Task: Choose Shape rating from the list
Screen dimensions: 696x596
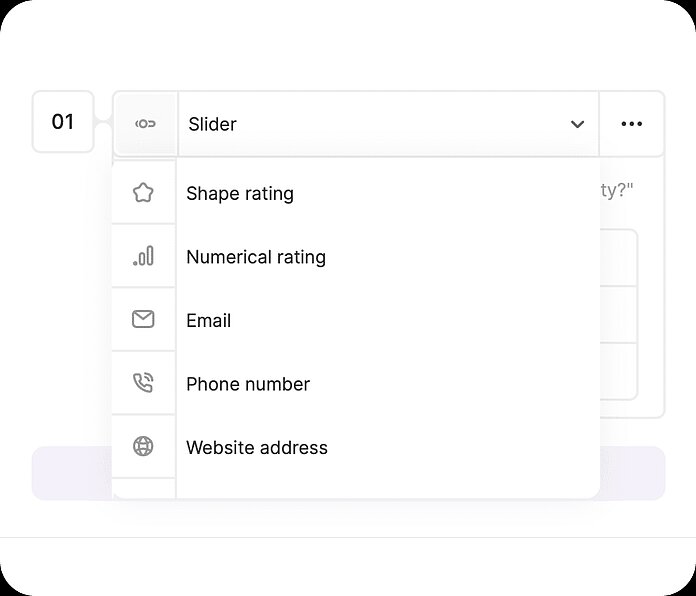Action: coord(240,193)
